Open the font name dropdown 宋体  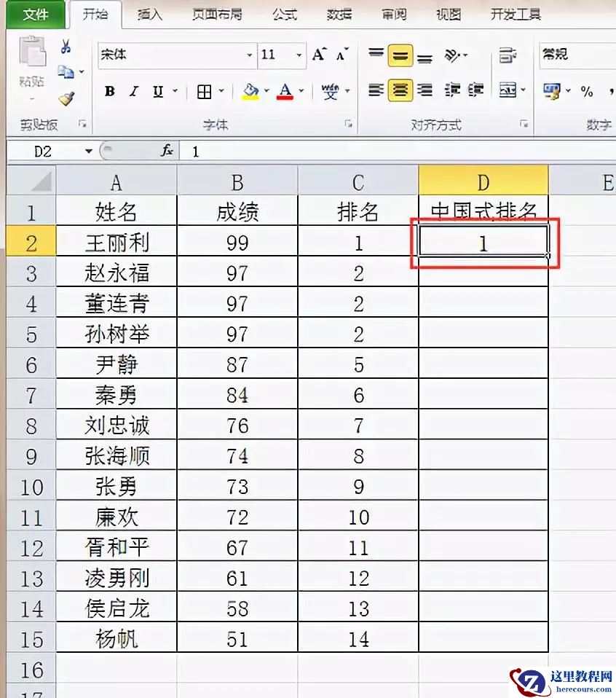pos(250,55)
